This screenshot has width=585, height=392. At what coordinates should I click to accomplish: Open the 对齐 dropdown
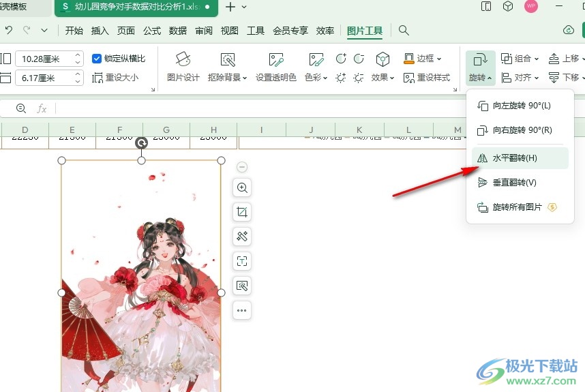pos(520,78)
